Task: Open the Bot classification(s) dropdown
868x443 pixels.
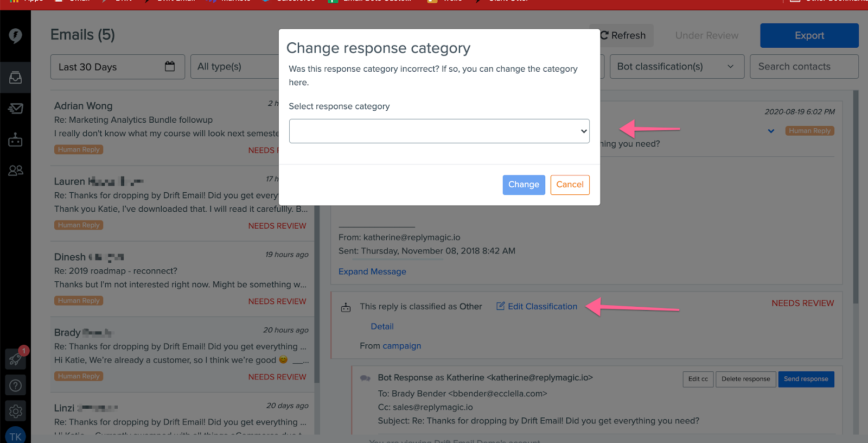Action: pyautogui.click(x=677, y=66)
